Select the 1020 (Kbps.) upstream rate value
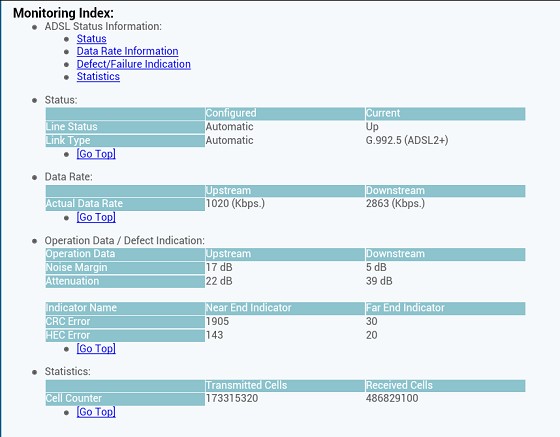The width and height of the screenshot is (560, 437). pyautogui.click(x=235, y=204)
